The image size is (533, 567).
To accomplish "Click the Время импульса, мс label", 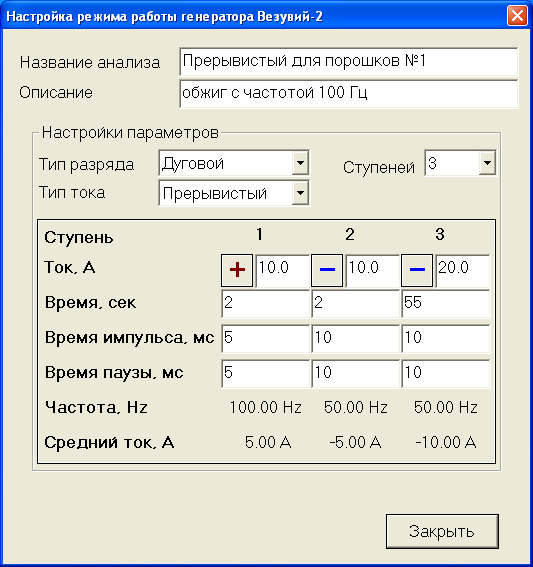I will 129,338.
